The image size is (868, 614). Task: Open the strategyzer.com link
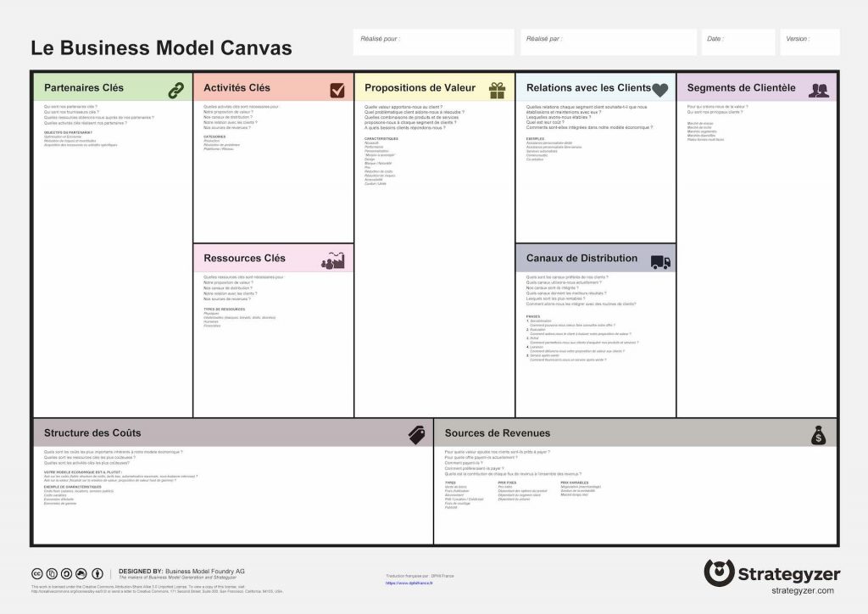(x=803, y=589)
